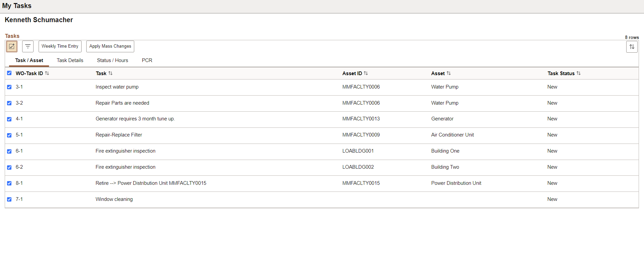Sort by Asset column arrows
This screenshot has height=272, width=644.
[449, 73]
